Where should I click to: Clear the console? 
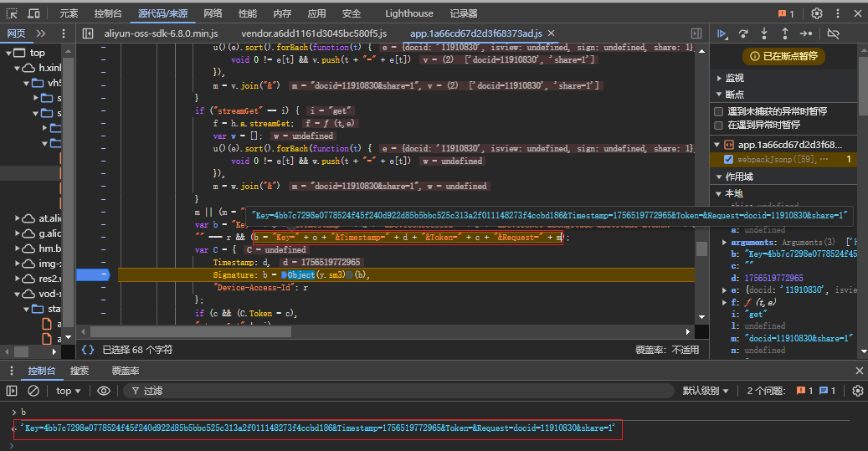(33, 391)
